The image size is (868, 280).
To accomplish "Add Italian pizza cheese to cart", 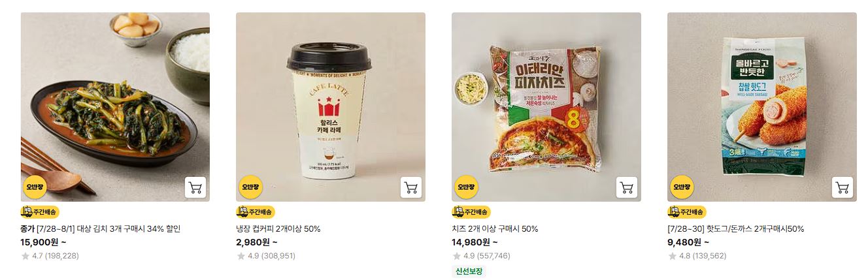I will [626, 187].
